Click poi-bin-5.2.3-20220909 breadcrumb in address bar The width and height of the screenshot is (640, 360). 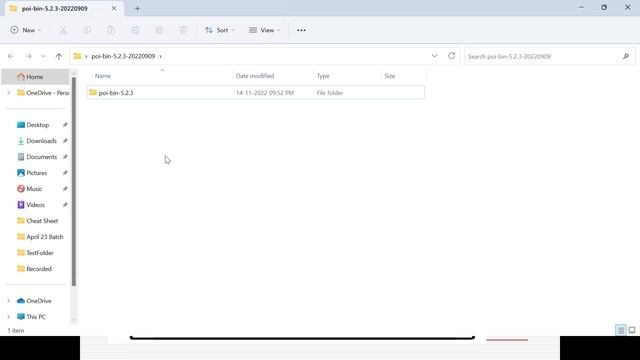point(123,56)
